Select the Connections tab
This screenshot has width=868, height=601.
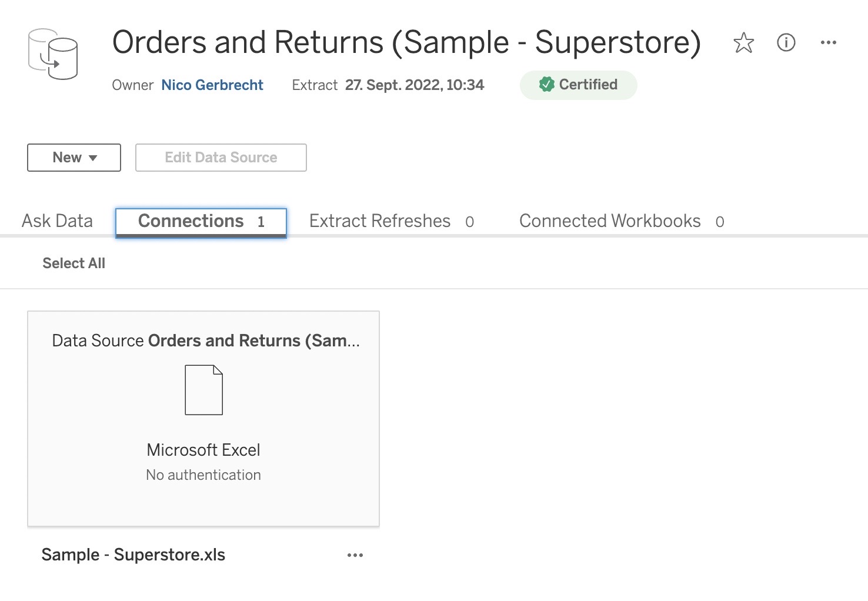[201, 222]
